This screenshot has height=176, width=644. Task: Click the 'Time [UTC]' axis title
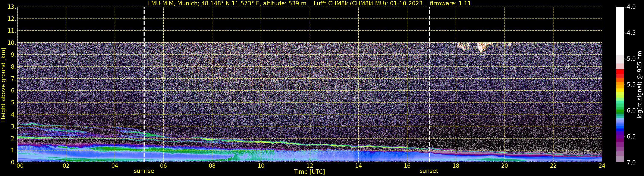(x=310, y=172)
